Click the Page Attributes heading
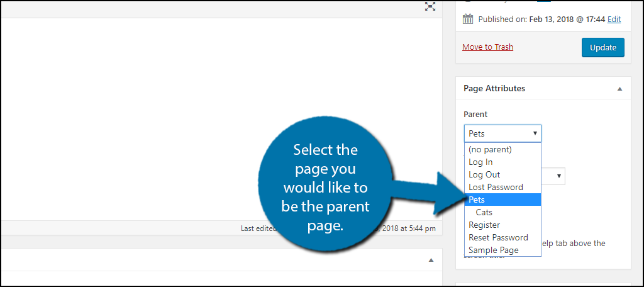Screen dimensions: 644x287 coord(494,88)
